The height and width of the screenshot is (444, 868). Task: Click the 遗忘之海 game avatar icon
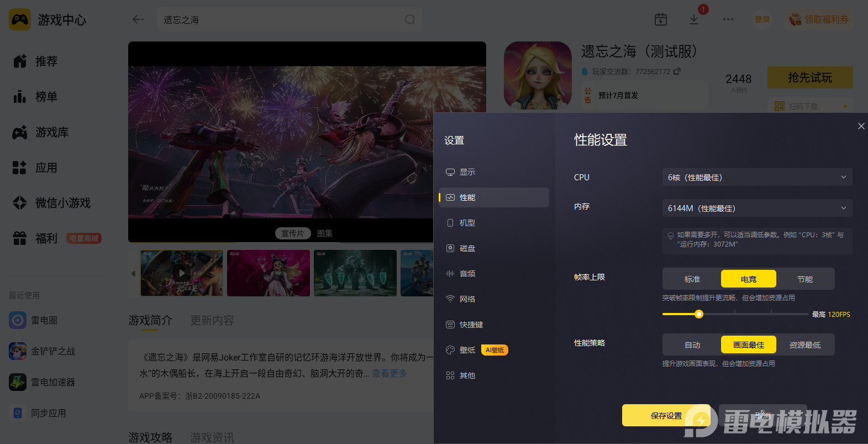point(538,75)
